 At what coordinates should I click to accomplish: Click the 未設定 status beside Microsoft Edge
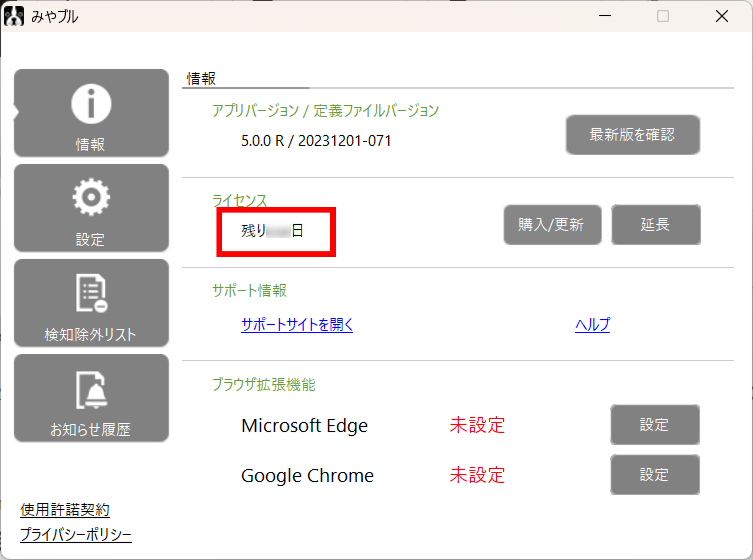pyautogui.click(x=476, y=425)
